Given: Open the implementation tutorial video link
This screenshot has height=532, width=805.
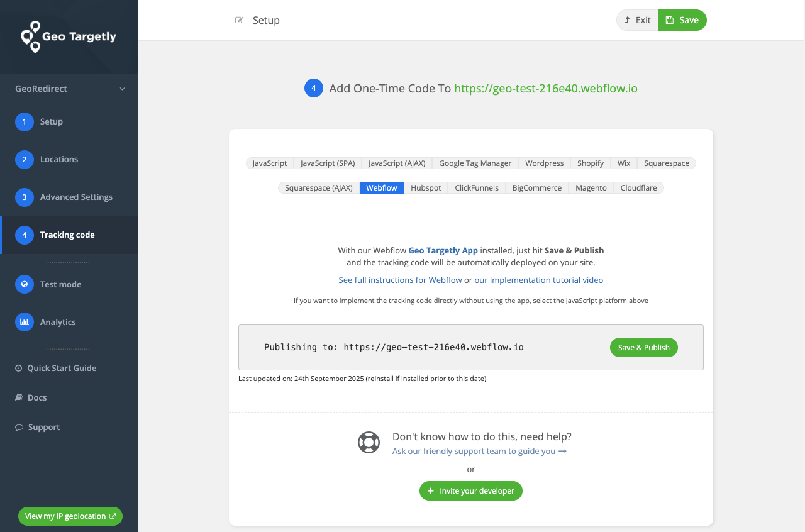Looking at the screenshot, I should point(539,280).
